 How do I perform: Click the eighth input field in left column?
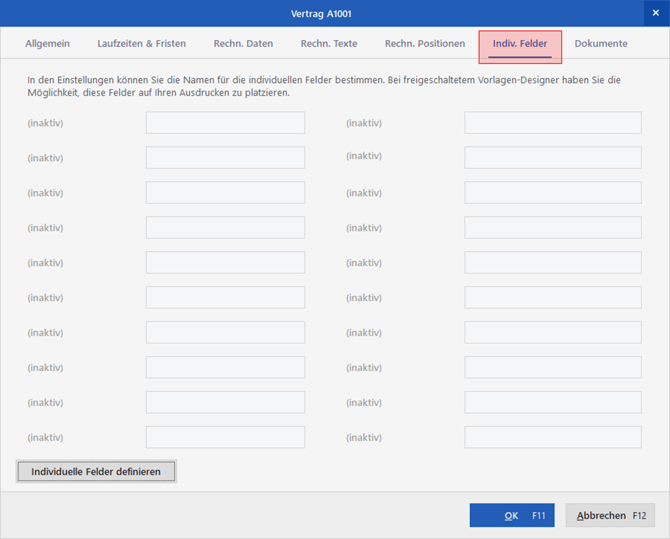[x=225, y=368]
